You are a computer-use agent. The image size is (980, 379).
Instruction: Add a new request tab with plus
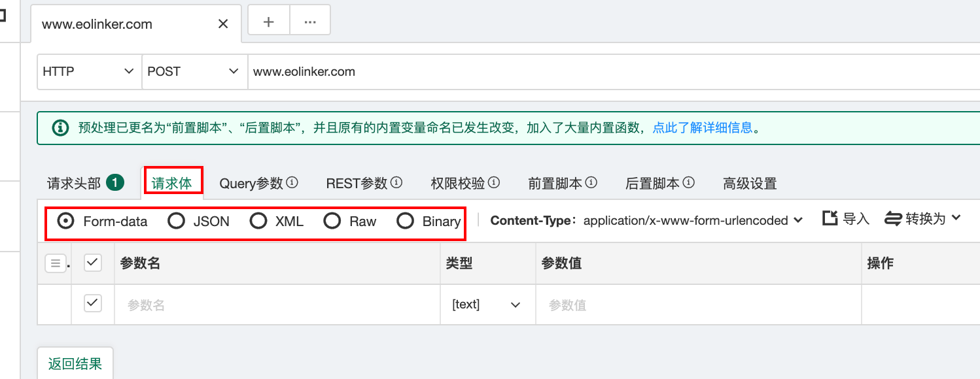click(x=268, y=21)
